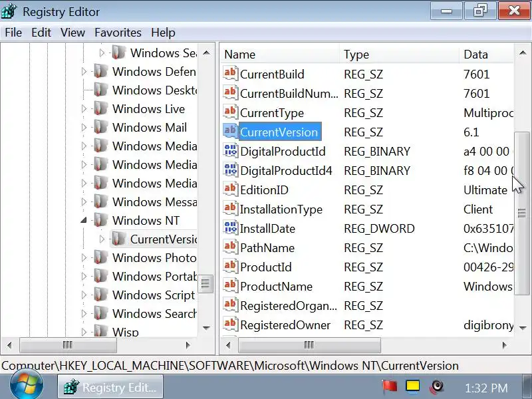Select the Windows Live folder icon

(100, 108)
